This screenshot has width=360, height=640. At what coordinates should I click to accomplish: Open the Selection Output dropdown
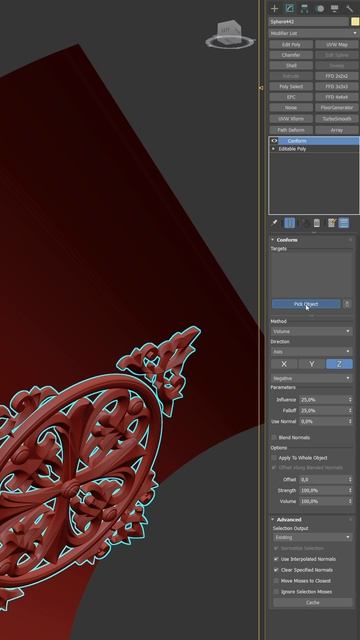(313, 538)
